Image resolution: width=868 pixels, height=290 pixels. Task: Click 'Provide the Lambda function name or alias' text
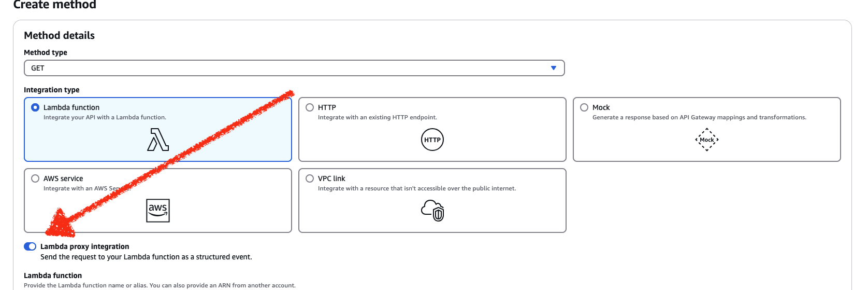pos(160,285)
